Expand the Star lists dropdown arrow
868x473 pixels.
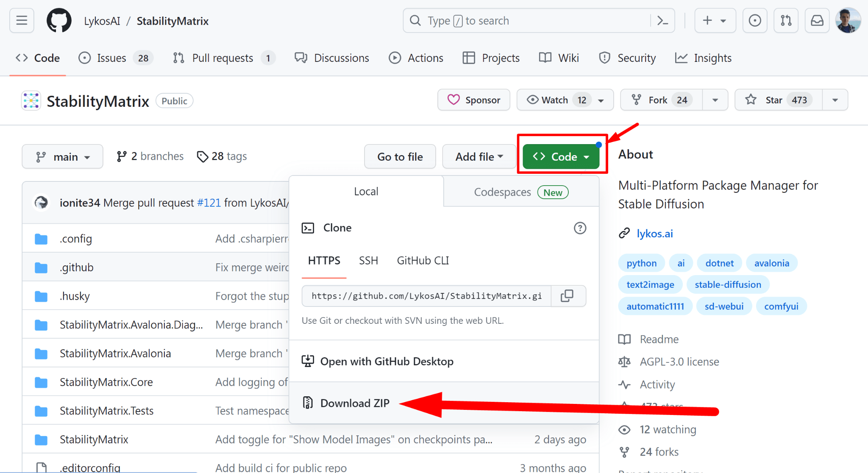(835, 100)
